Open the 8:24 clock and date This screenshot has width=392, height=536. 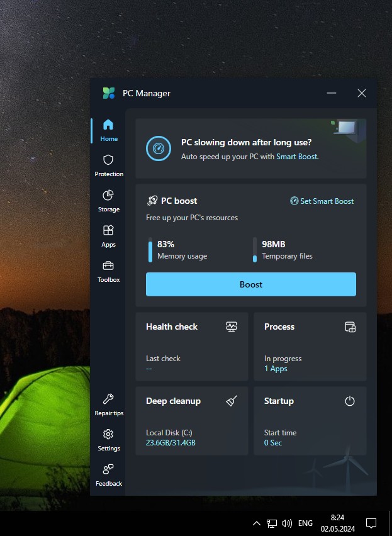pos(338,523)
